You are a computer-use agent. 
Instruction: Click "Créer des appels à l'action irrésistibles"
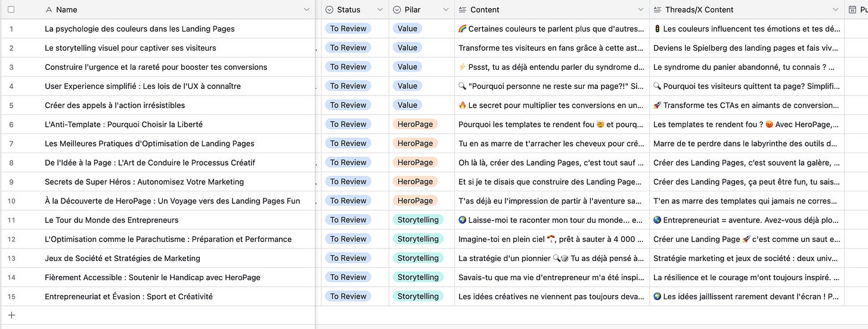point(115,105)
